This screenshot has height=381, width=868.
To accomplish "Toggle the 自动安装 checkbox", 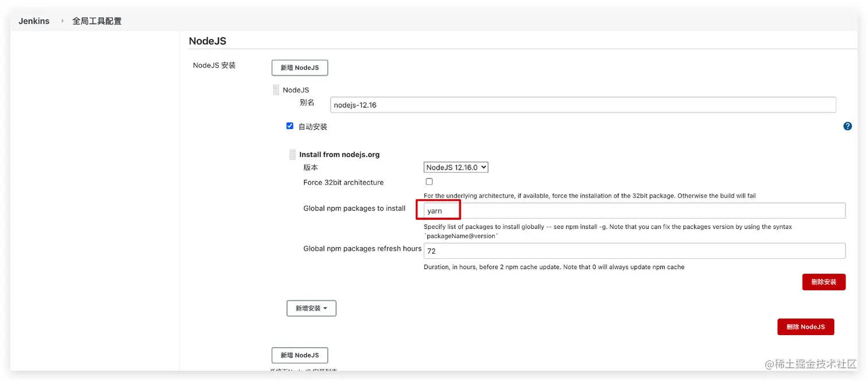I will click(290, 126).
